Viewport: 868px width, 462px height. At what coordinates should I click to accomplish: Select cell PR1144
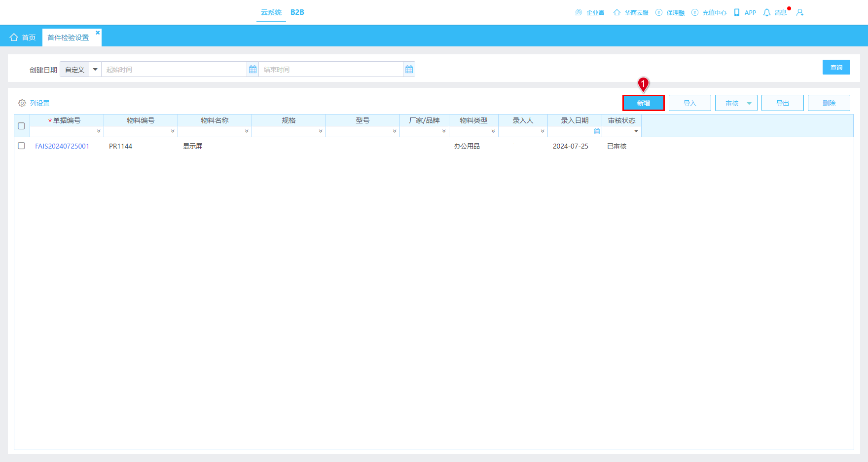point(121,146)
